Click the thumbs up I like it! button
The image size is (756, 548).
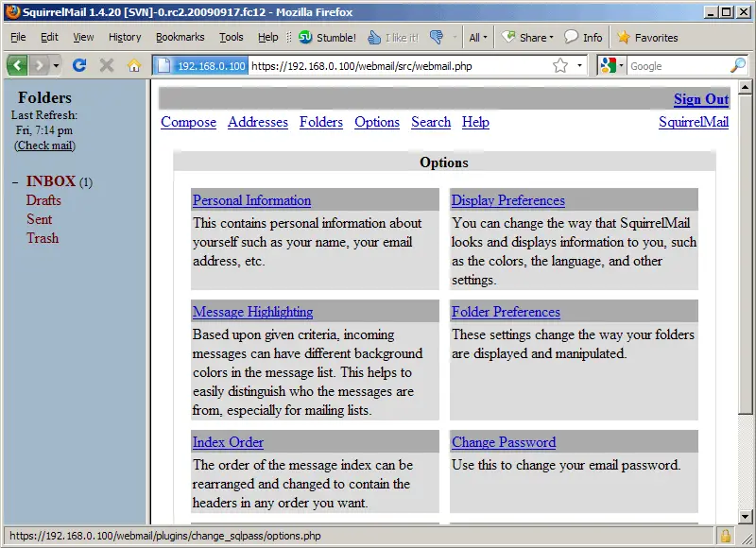(x=393, y=37)
